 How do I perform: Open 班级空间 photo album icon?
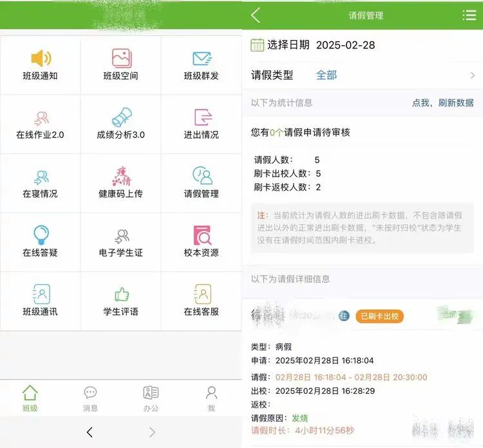[x=121, y=58]
